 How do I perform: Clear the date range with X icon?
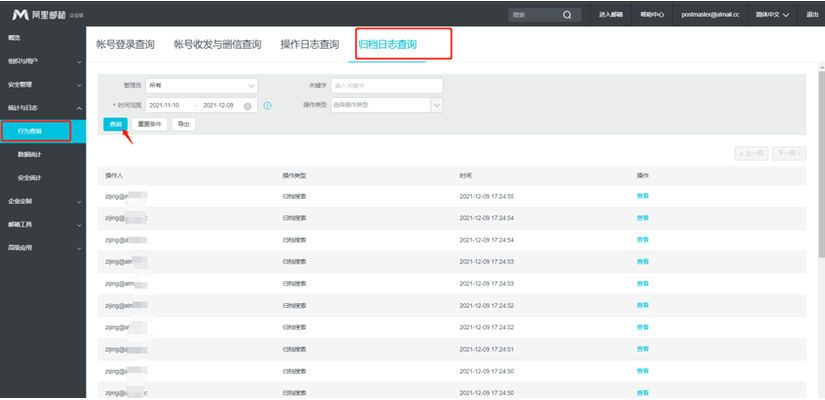pyautogui.click(x=247, y=105)
